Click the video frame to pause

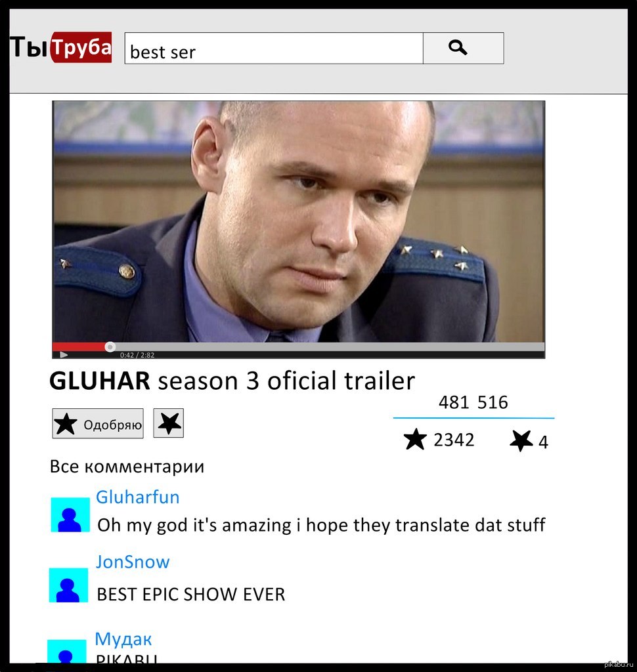(x=299, y=222)
